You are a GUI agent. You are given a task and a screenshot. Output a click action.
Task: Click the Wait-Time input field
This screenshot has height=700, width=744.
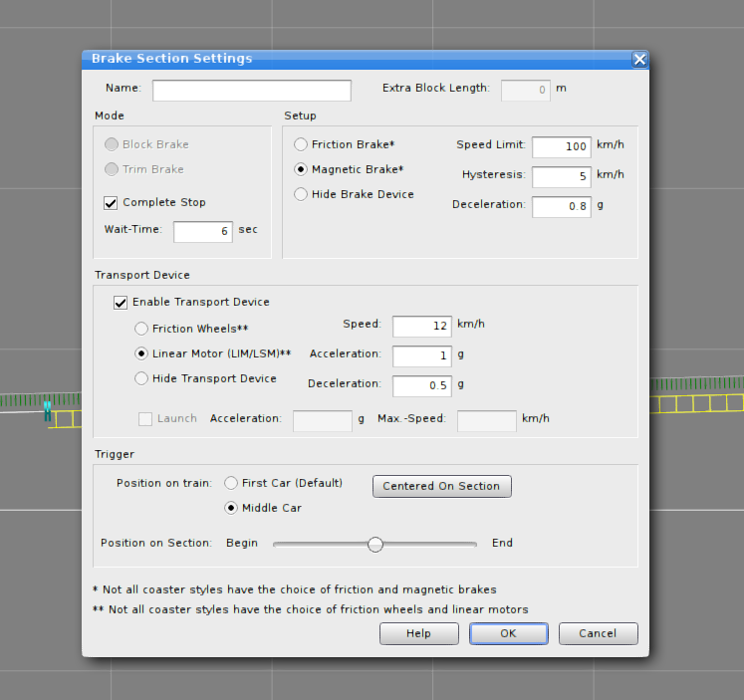pos(202,232)
